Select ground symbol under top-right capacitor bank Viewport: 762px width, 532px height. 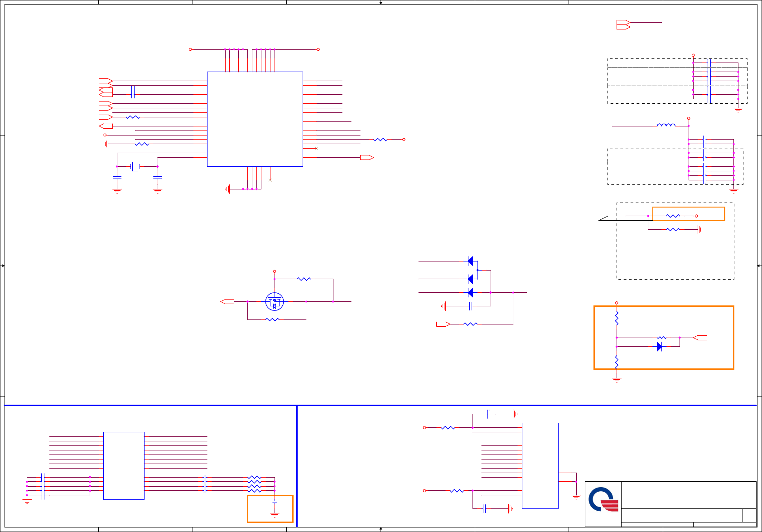point(738,110)
